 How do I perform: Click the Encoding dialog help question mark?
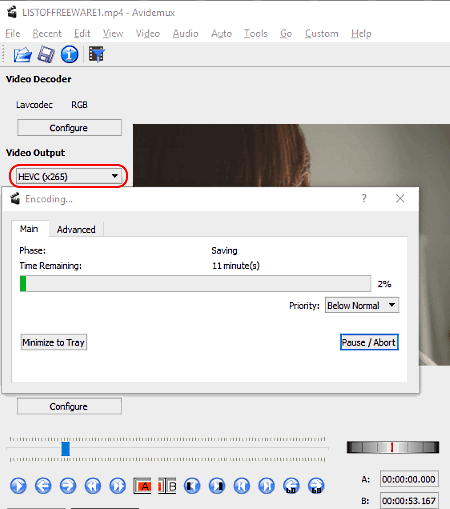pos(364,198)
